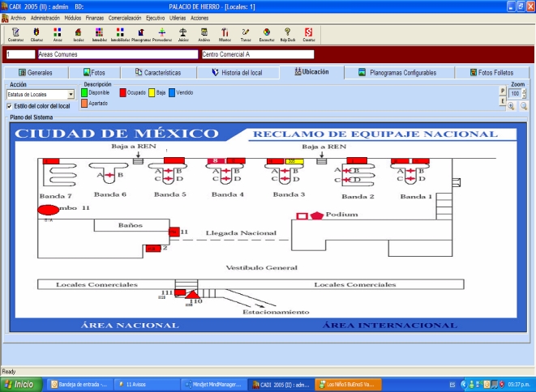Increase zoom value with the stepper arrow
This screenshot has width=536, height=392.
point(525,92)
